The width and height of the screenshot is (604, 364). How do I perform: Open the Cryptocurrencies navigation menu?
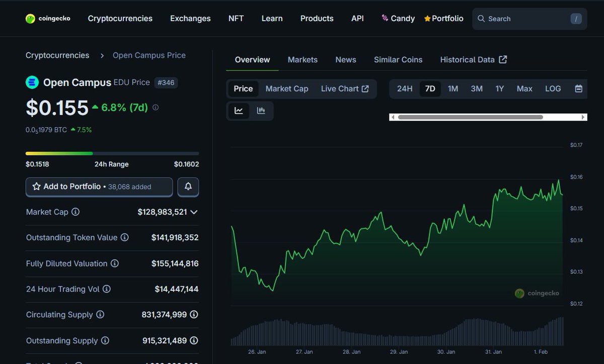pos(120,19)
